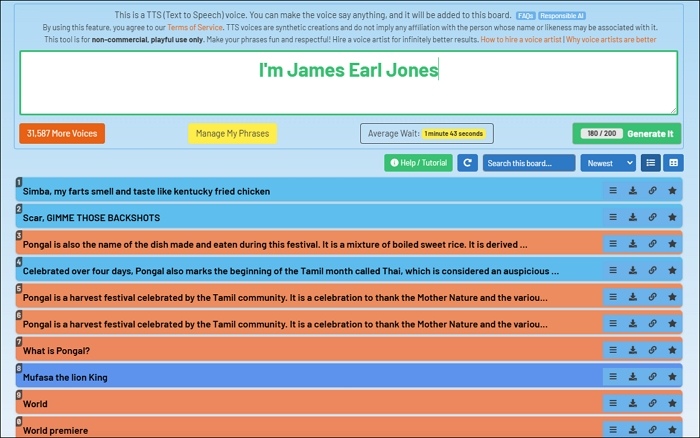Star the Mufasa the lion King phrase
Screen dimensions: 700x438
(672, 376)
